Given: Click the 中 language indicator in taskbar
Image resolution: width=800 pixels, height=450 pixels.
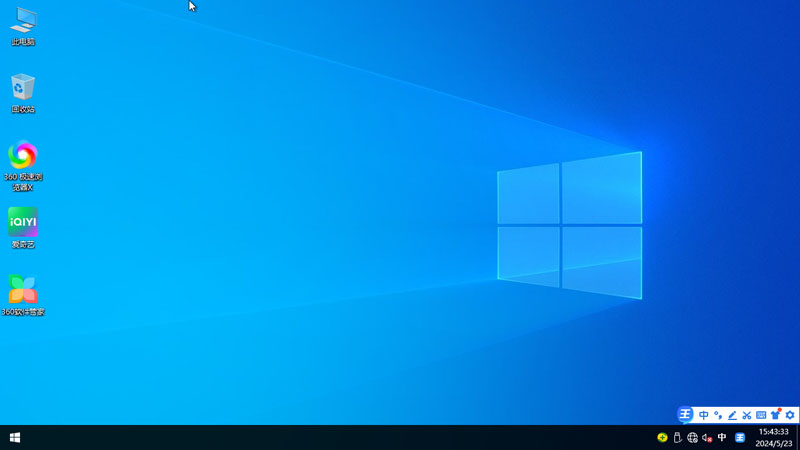Looking at the screenshot, I should [x=722, y=437].
